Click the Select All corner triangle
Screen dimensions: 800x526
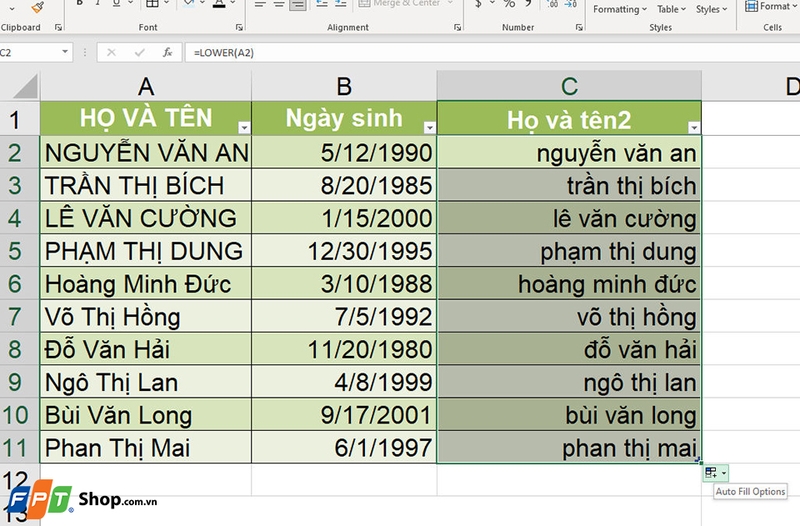pos(26,86)
